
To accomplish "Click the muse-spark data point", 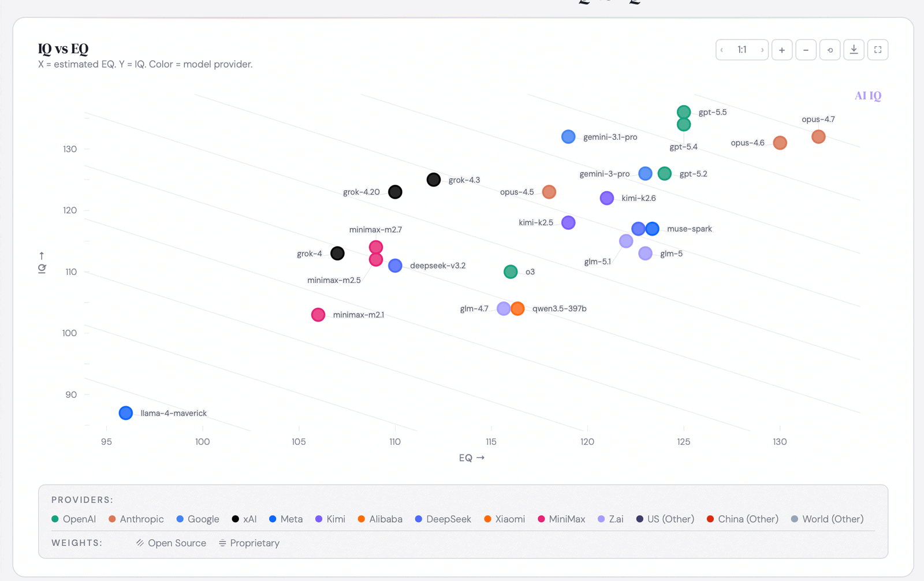I will (x=653, y=229).
